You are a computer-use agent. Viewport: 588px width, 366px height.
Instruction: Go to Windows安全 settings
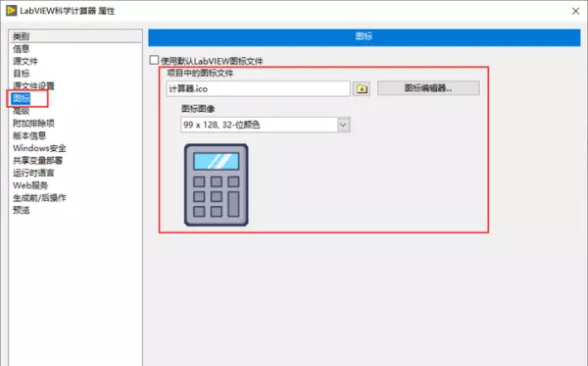coord(39,148)
